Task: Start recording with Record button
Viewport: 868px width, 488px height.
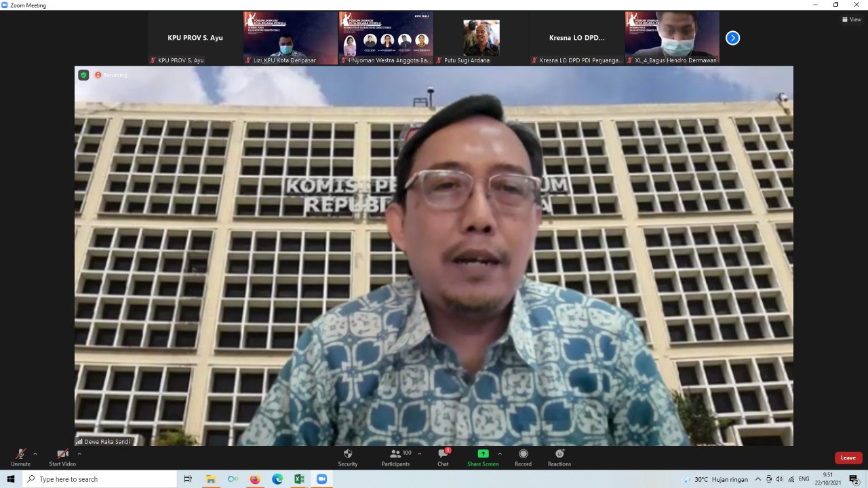Action: pyautogui.click(x=523, y=454)
